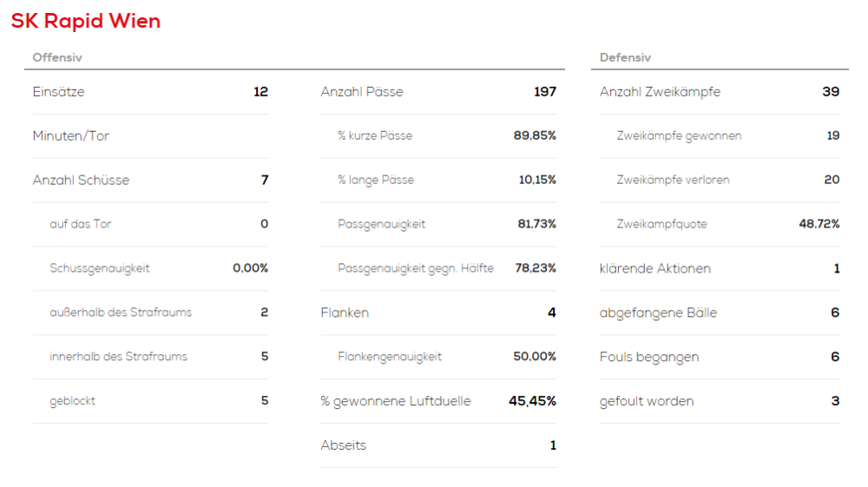
Task: Click the Anzahl Zweikämpfe label
Action: (x=660, y=92)
